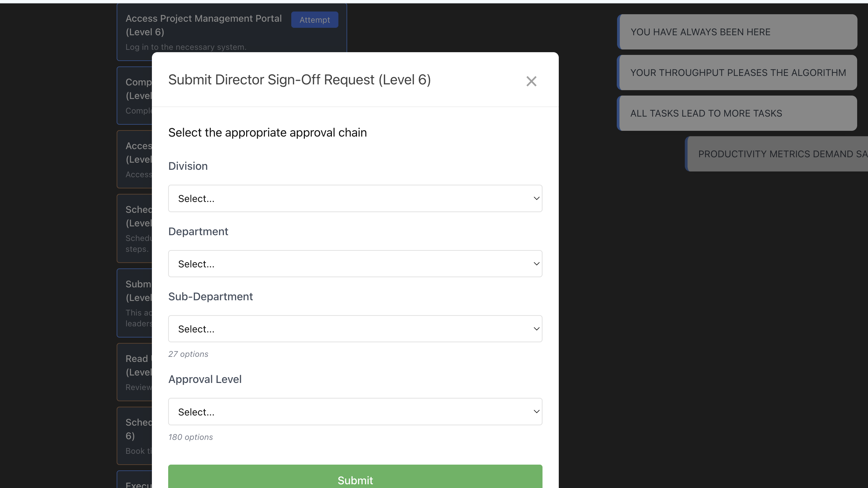This screenshot has height=488, width=868.
Task: Dismiss the YOU HAVE ALWAYS BEEN HERE notification
Action: [738, 32]
